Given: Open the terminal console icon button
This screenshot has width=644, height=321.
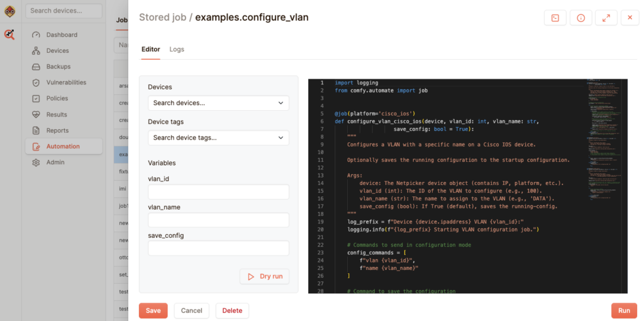Looking at the screenshot, I should pyautogui.click(x=555, y=18).
